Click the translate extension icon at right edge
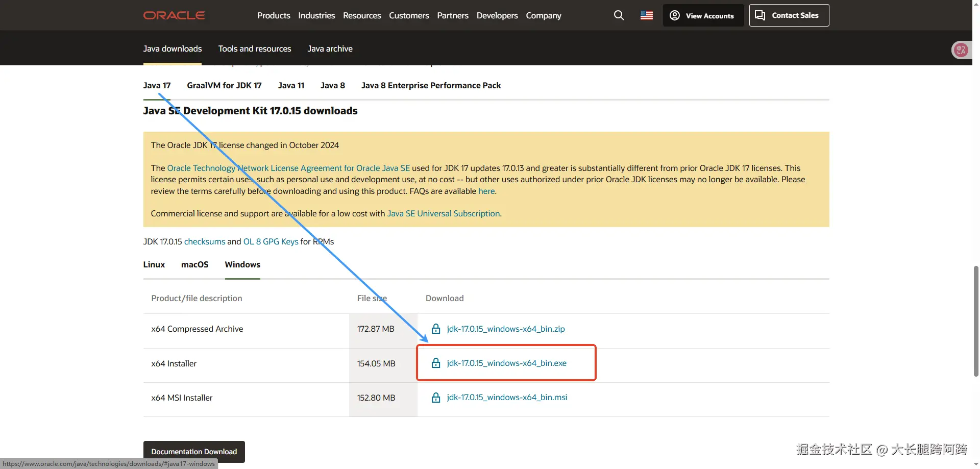The height and width of the screenshot is (469, 980). pyautogui.click(x=962, y=50)
